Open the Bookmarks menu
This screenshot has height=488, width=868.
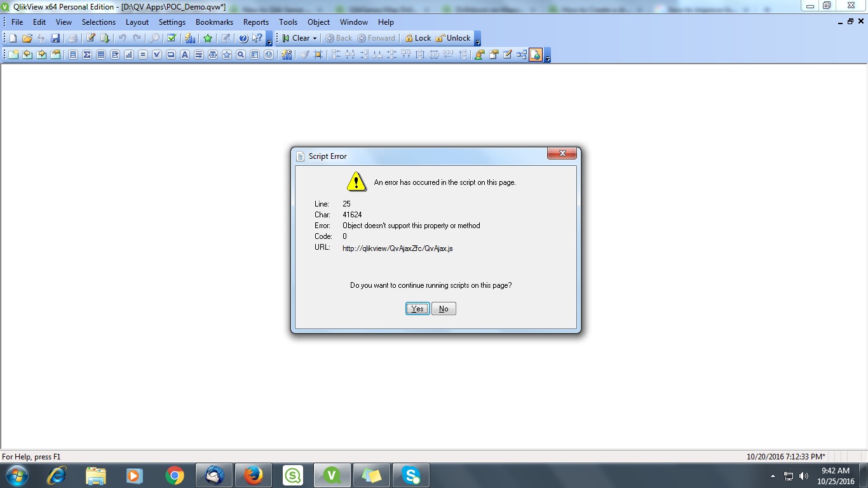click(x=214, y=22)
